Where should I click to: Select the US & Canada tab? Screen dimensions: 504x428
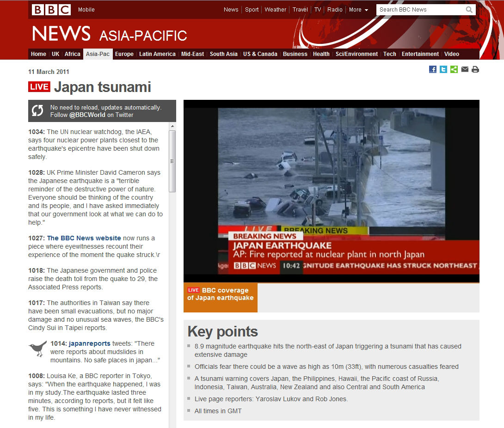tap(260, 54)
